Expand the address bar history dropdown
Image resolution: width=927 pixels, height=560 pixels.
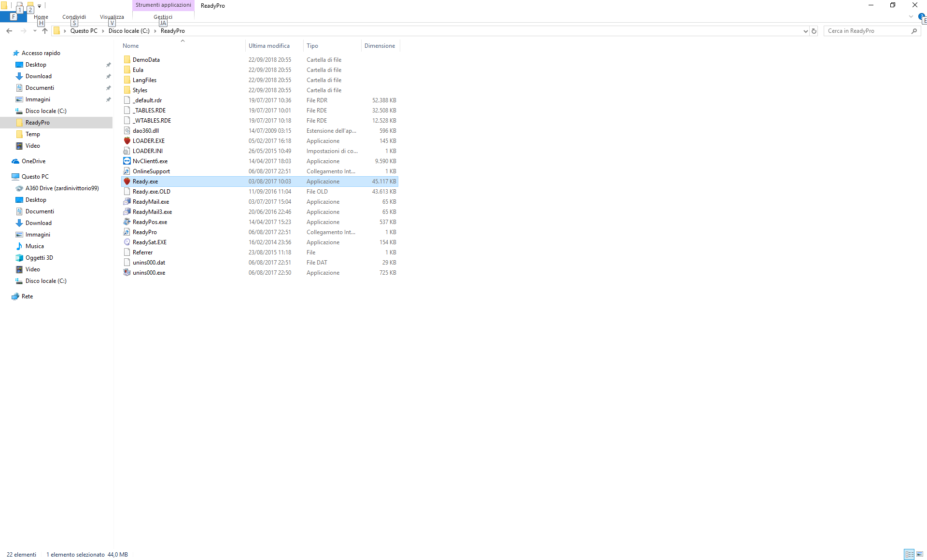805,31
